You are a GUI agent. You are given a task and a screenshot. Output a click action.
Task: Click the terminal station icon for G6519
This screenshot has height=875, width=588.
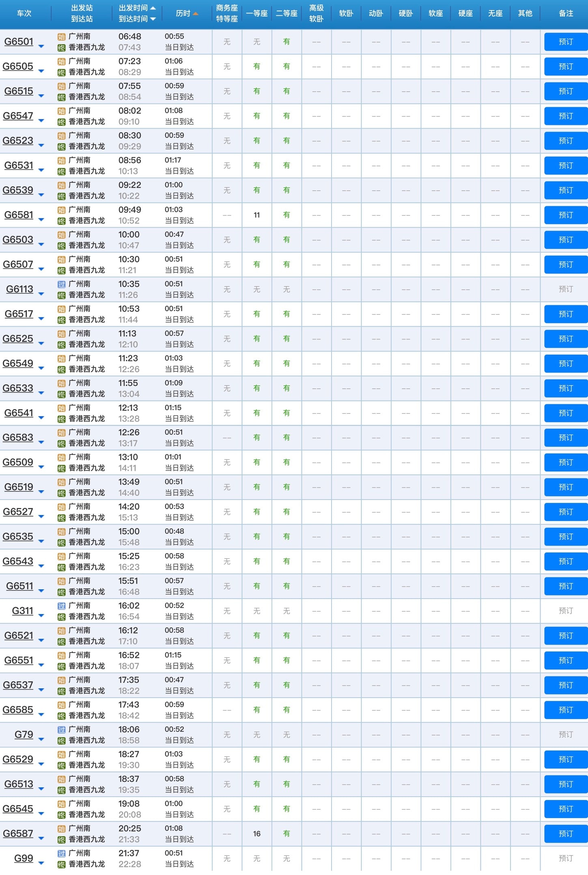pyautogui.click(x=61, y=493)
